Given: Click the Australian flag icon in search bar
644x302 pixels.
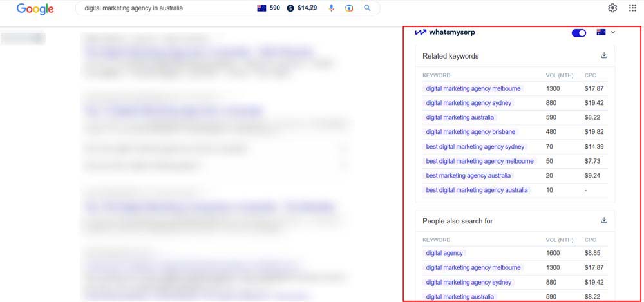Looking at the screenshot, I should point(261,8).
